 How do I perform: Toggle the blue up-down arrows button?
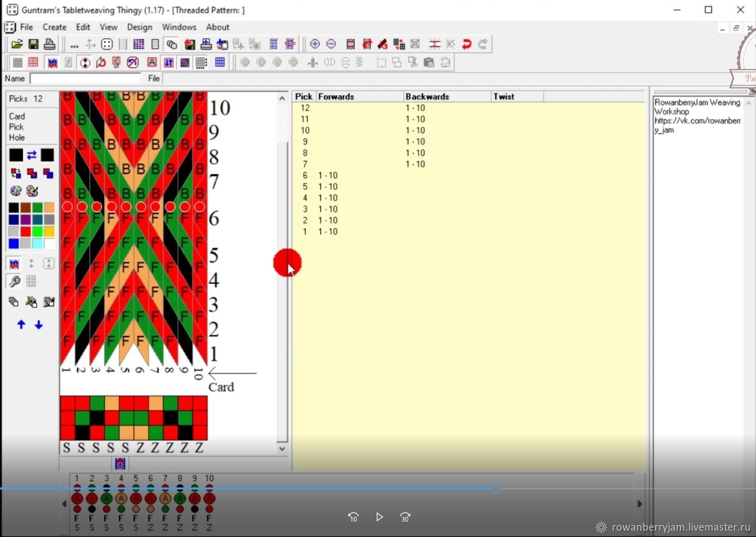click(169, 62)
